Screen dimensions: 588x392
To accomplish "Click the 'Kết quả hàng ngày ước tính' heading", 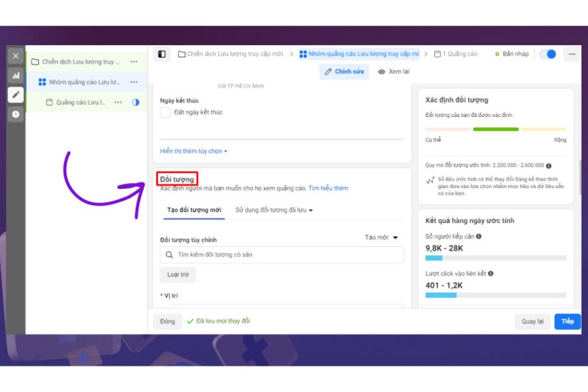I will 470,221.
